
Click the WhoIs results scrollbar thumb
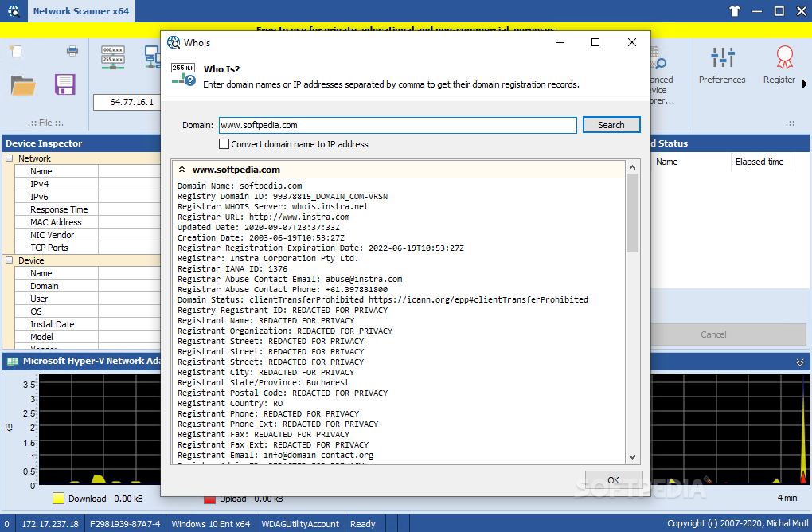pos(632,213)
